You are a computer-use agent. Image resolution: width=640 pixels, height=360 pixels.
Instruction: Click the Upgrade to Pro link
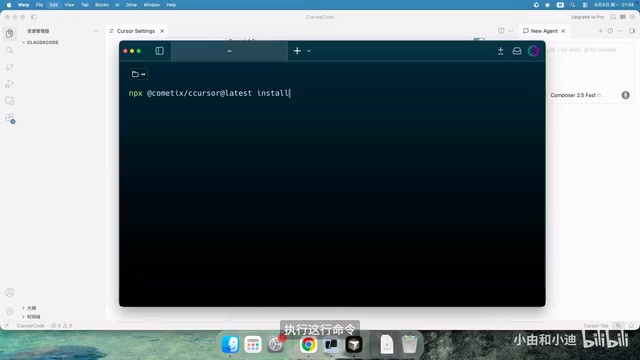tap(587, 17)
